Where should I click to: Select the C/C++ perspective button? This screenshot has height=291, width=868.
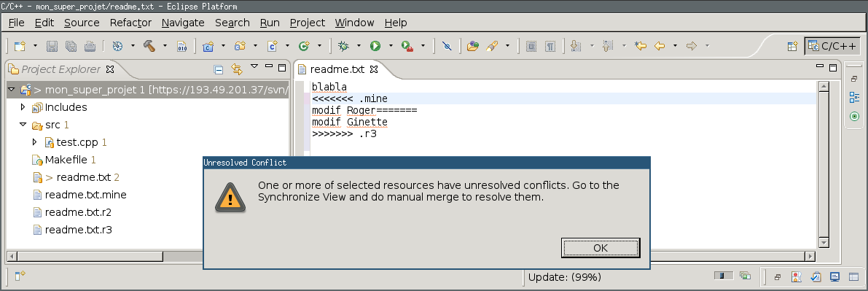[x=832, y=46]
